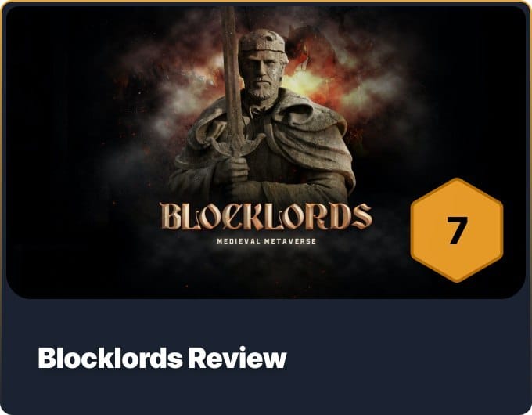Click the word Review in the title
Screen dimensions: 532x415
[238, 358]
